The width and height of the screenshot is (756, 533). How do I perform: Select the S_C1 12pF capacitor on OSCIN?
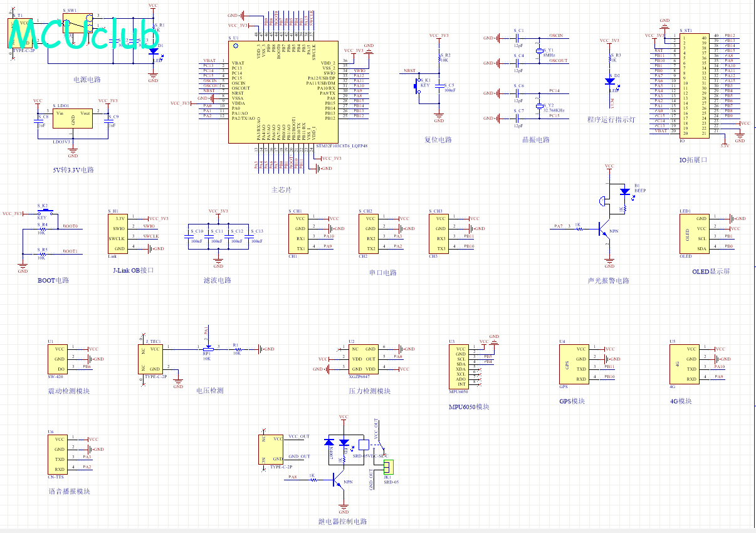click(518, 38)
